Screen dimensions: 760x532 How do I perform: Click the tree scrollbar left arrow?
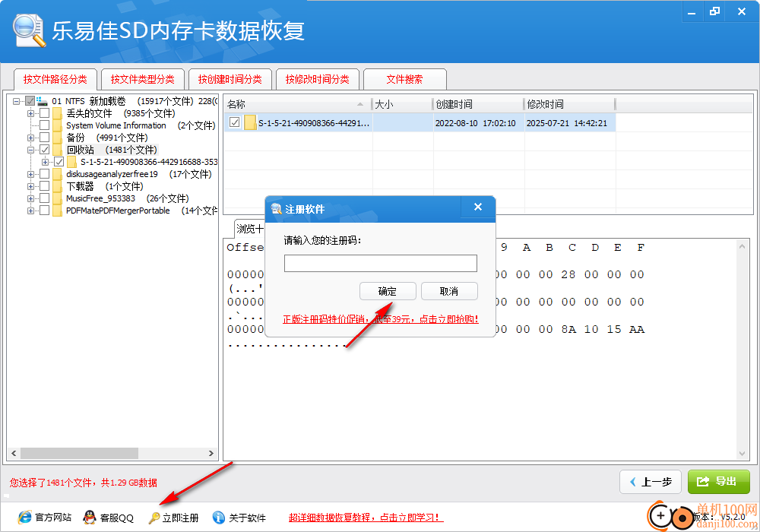(14, 454)
